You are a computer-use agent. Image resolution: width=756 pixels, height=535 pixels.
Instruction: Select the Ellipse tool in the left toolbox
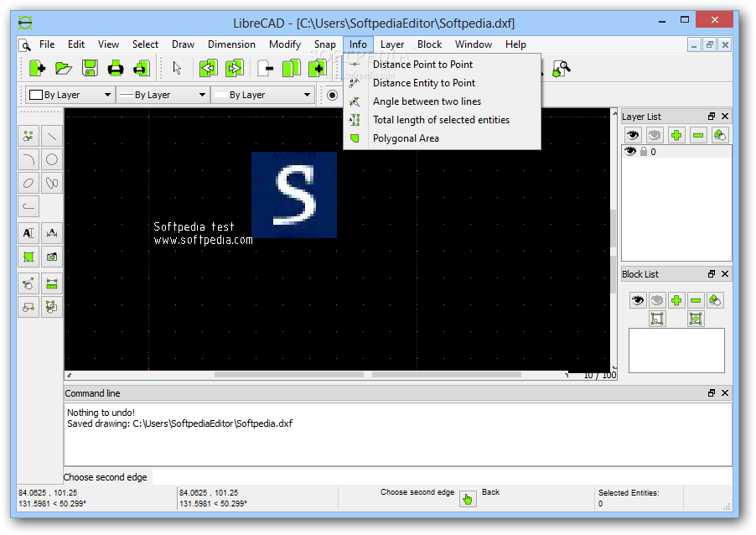(x=28, y=184)
